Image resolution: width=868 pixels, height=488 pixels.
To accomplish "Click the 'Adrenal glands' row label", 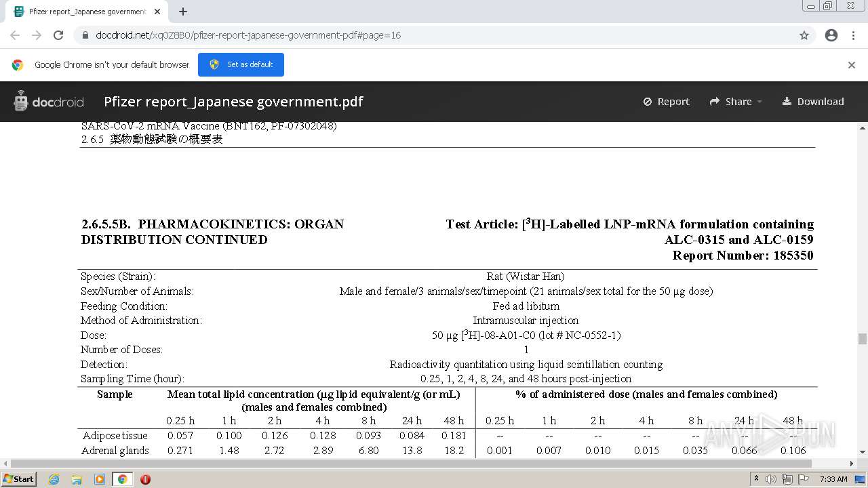I will click(115, 451).
